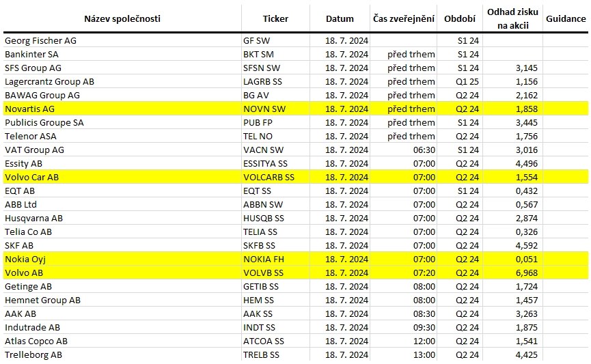Select EPS estimate '2,874' for Husqvarna
Screen dimensions: 591x364
coord(527,218)
